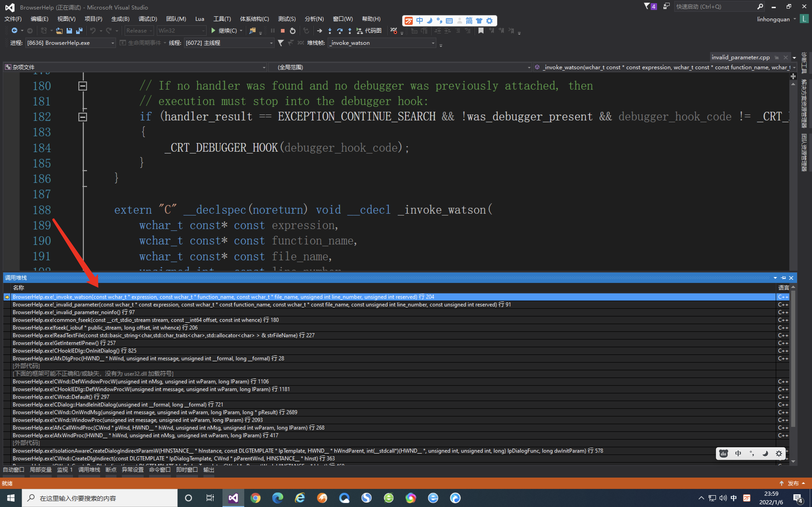This screenshot has height=507, width=812.
Task: Select the Step Into debug icon
Action: coord(330,31)
